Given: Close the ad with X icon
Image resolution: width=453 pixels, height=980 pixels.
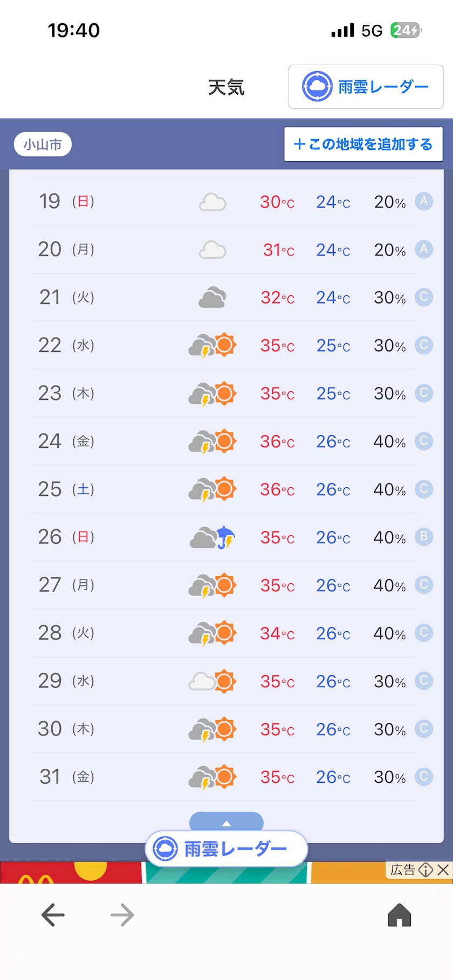Looking at the screenshot, I should click(443, 869).
